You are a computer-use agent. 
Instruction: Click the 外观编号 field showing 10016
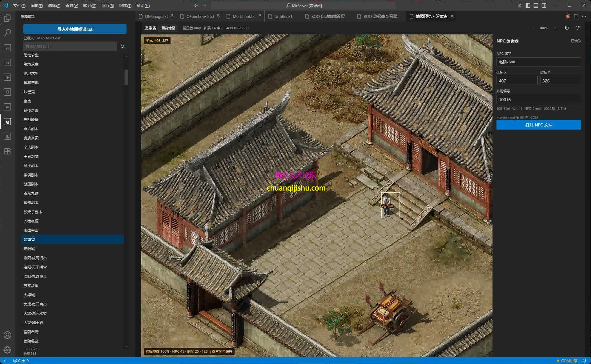tap(539, 100)
